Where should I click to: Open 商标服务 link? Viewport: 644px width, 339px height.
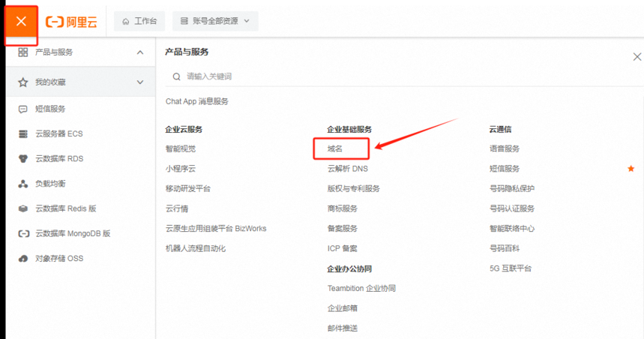coord(343,208)
